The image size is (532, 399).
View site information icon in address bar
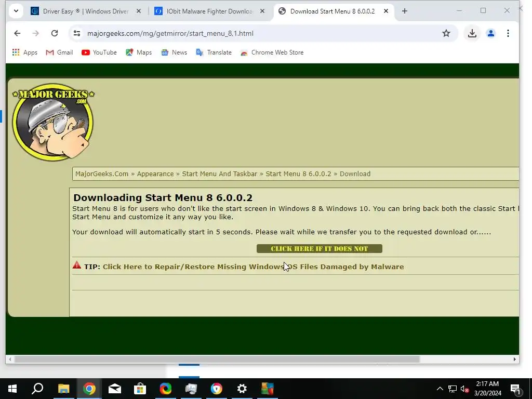[x=77, y=33]
